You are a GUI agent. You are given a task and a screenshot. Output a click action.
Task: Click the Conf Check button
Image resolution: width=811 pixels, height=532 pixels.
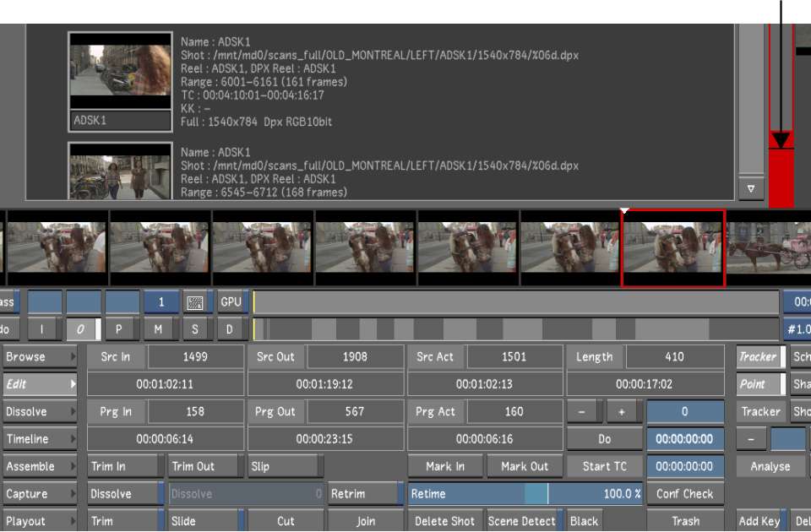tap(685, 494)
